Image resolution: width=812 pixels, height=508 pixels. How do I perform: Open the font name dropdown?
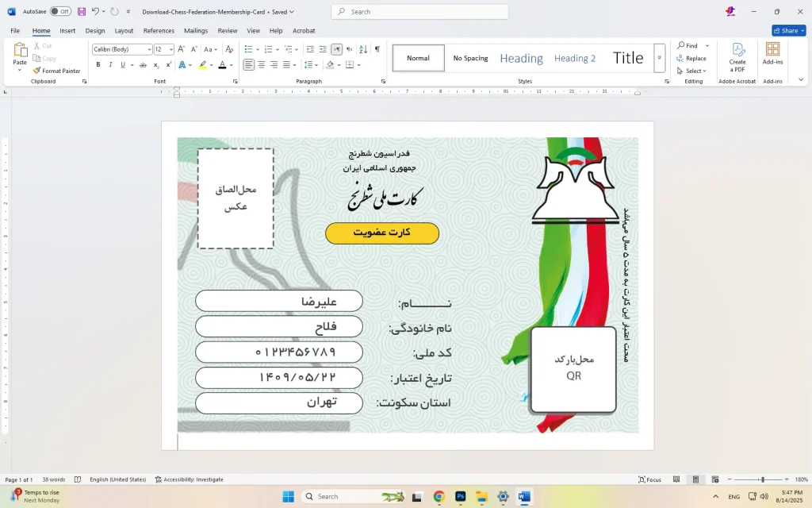149,49
